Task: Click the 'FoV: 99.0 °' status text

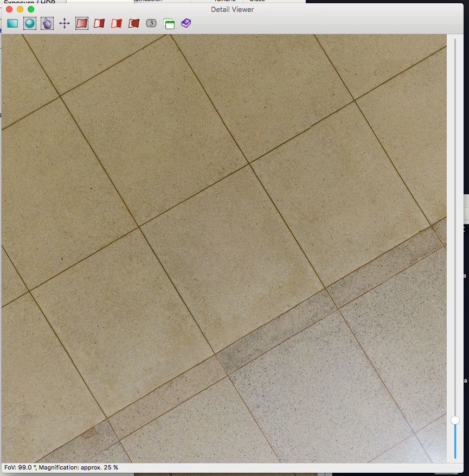Action: pos(20,467)
